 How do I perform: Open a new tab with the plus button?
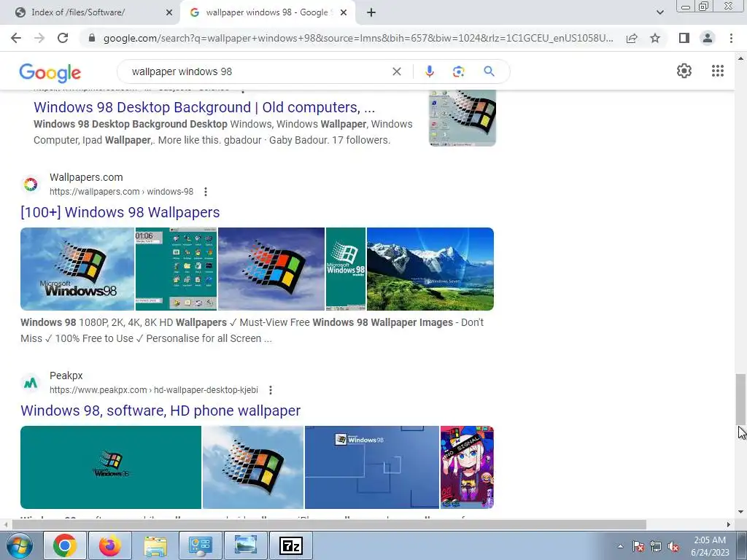click(371, 13)
